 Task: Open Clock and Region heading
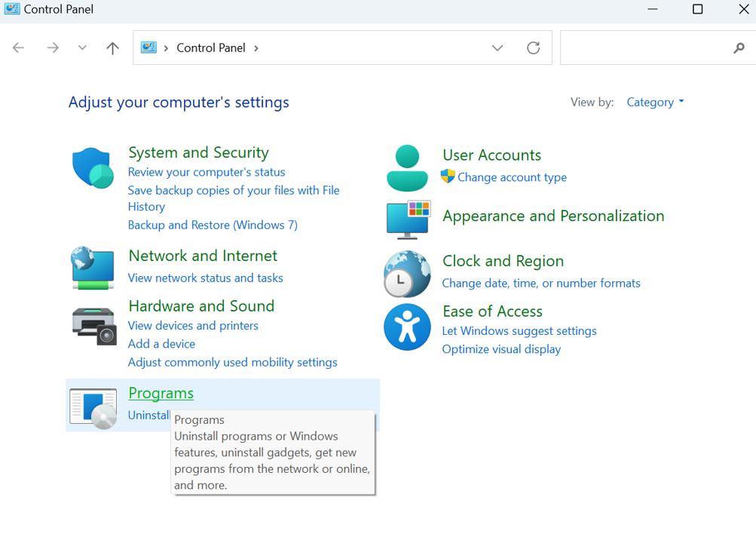coord(503,261)
